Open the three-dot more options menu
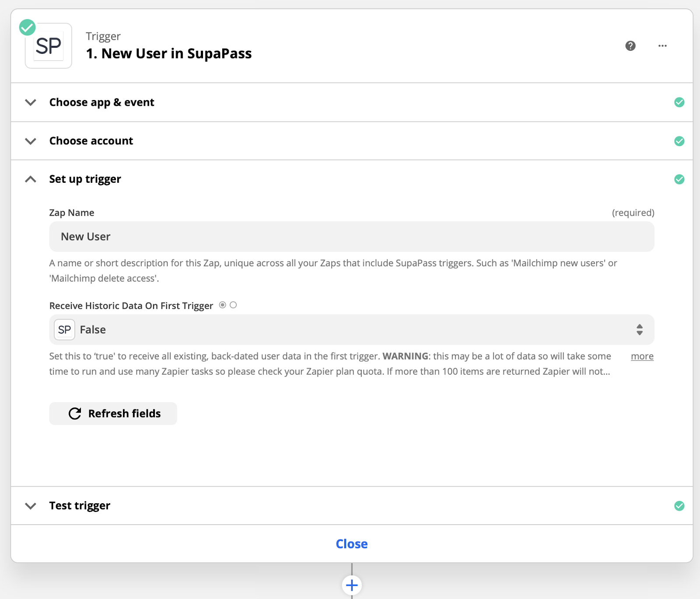 pos(662,46)
